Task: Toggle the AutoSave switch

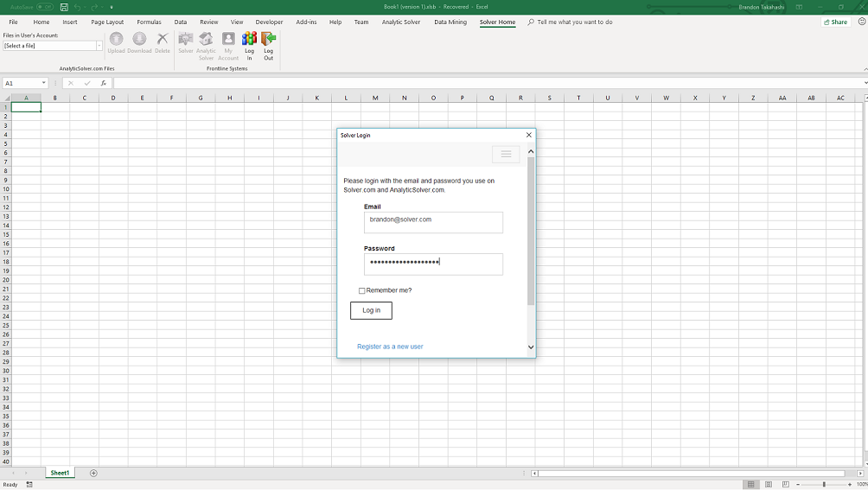Action: 45,7
